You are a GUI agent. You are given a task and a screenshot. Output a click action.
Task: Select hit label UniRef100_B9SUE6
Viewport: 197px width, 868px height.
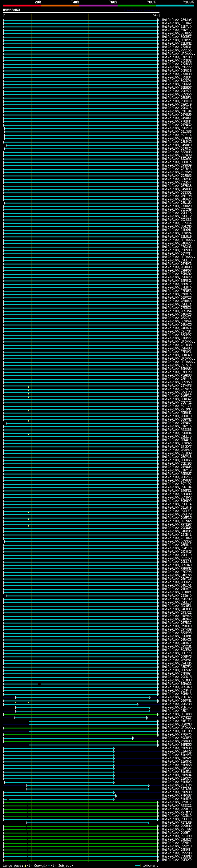coord(177,738)
